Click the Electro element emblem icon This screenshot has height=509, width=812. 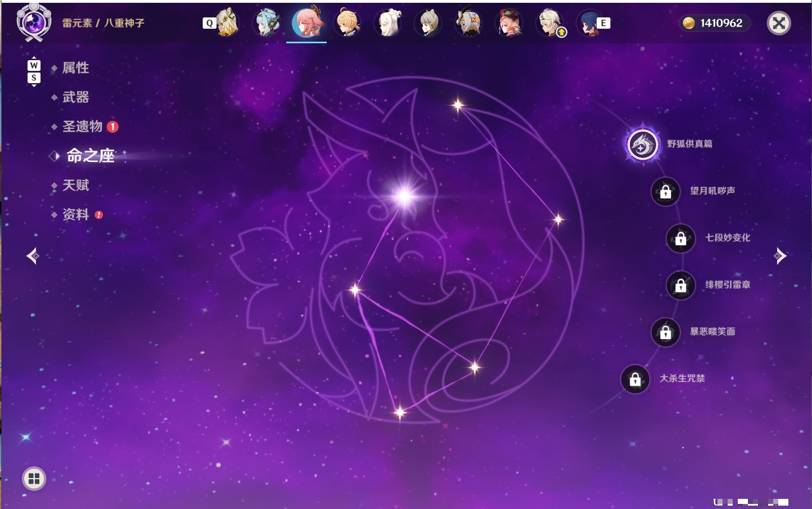click(34, 23)
